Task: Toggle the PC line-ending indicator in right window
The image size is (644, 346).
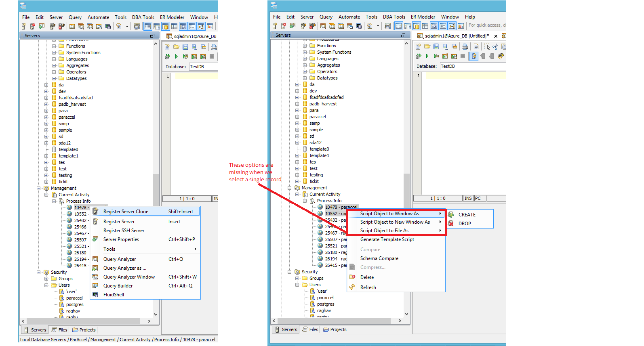Action: point(480,198)
